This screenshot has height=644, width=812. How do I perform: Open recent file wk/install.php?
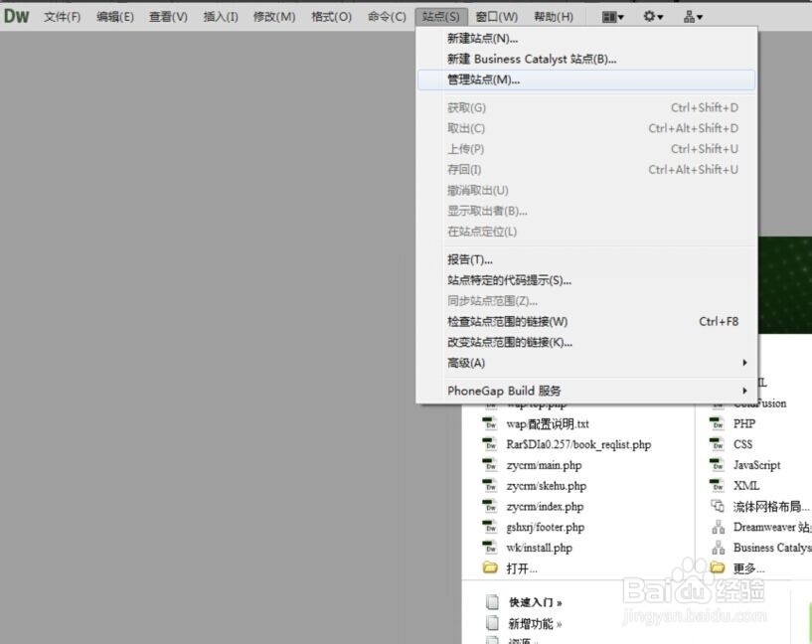click(539, 548)
